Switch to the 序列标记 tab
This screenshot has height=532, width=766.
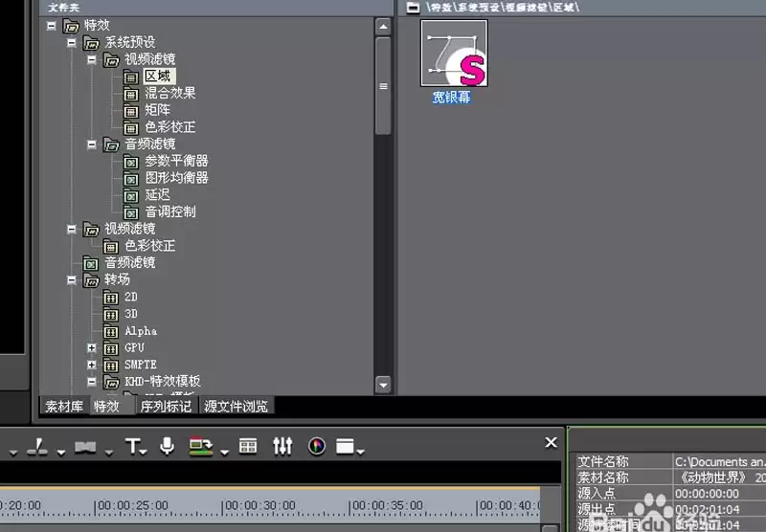[166, 406]
